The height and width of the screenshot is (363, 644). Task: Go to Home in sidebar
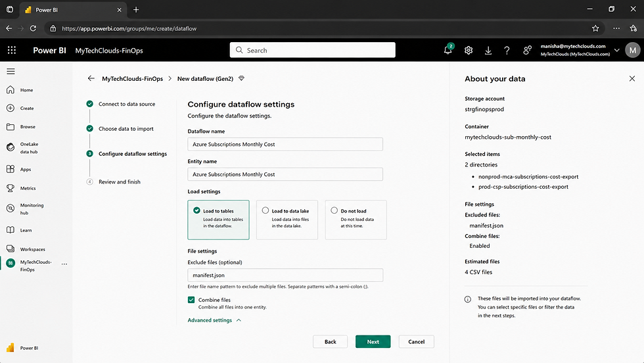tap(20, 90)
